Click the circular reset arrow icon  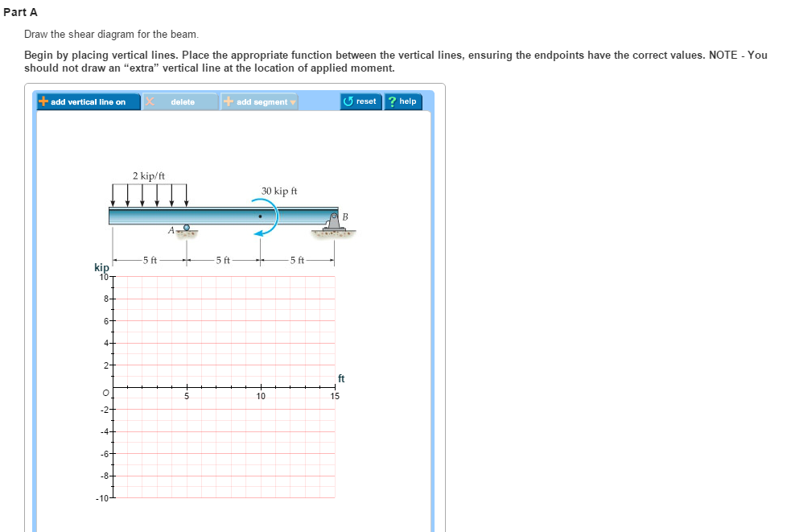[x=349, y=101]
